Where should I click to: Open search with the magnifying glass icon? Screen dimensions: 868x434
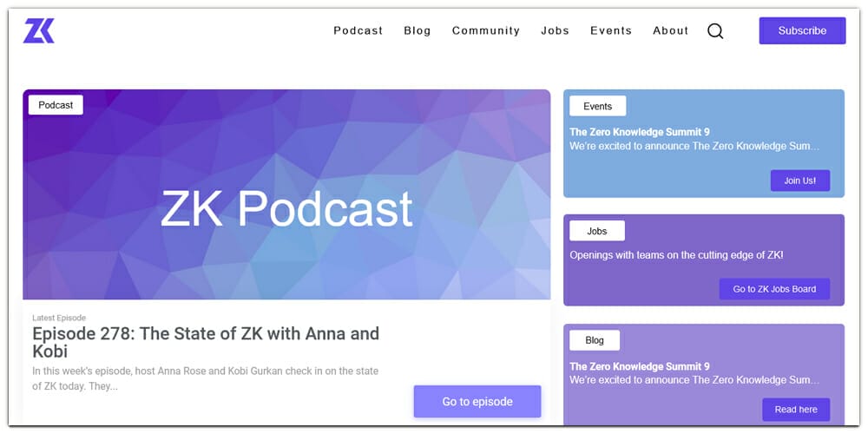click(715, 31)
